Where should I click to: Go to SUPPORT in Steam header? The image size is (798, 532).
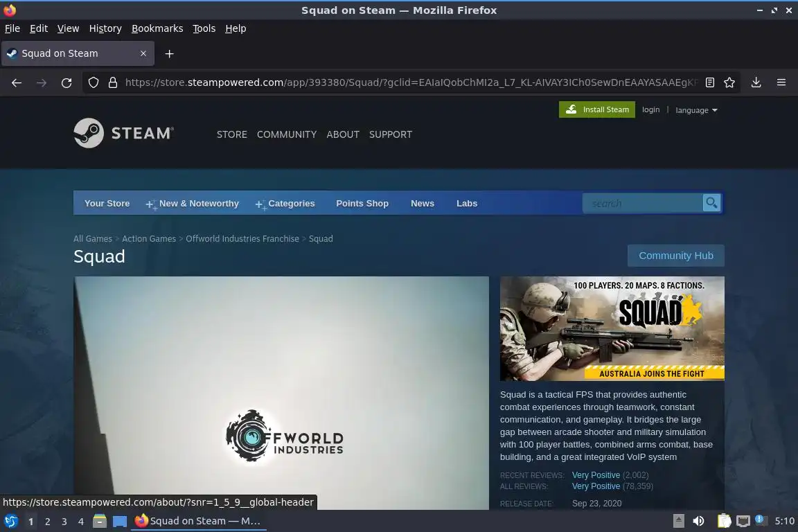click(391, 134)
